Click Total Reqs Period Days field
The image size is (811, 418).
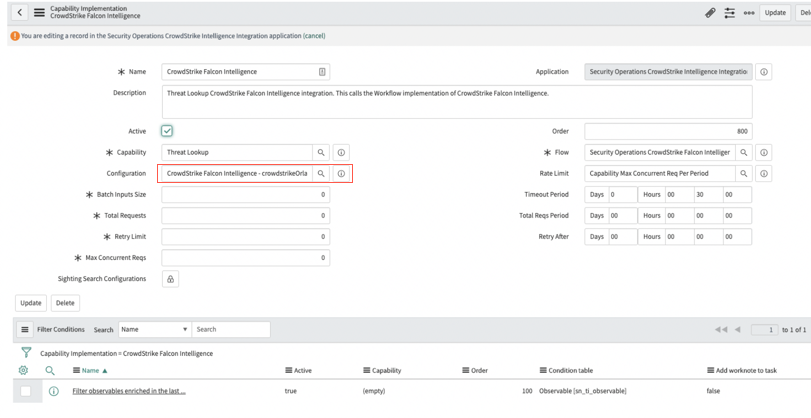(622, 216)
